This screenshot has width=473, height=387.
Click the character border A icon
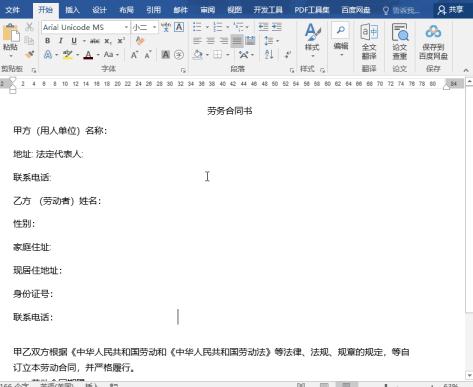coord(179,27)
